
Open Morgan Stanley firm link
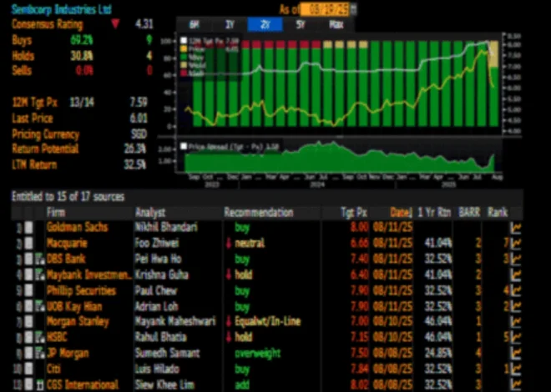pyautogui.click(x=78, y=322)
